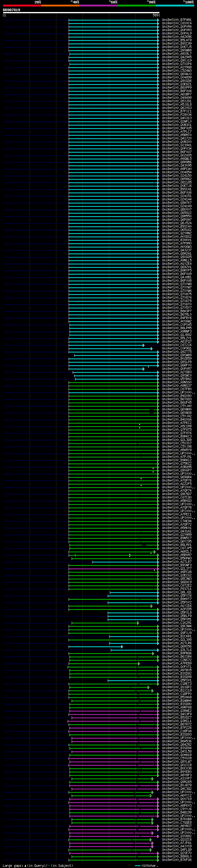Click the UniRef100_B8XPP9 label
Screen dimensions: 197x868
tap(176, 88)
